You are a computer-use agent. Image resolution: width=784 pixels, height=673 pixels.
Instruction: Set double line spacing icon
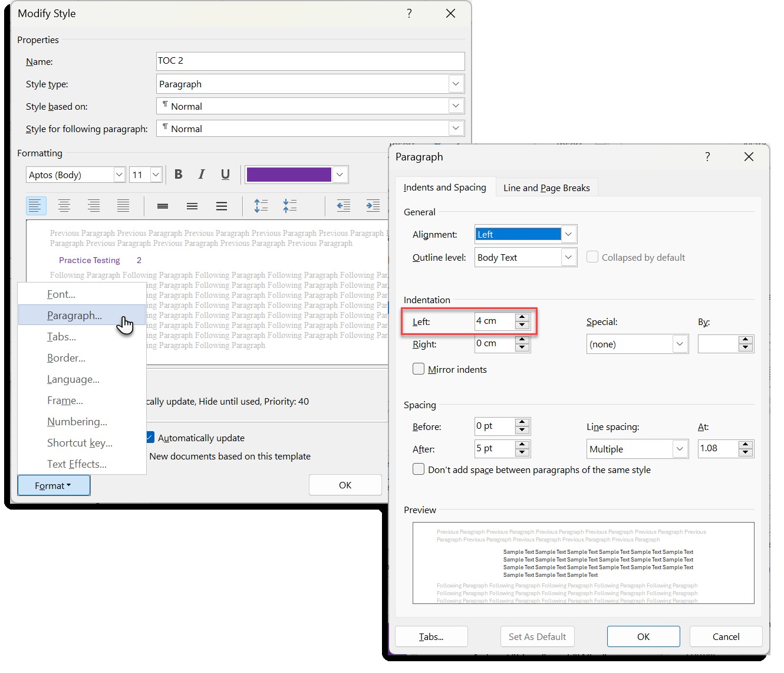coord(222,206)
